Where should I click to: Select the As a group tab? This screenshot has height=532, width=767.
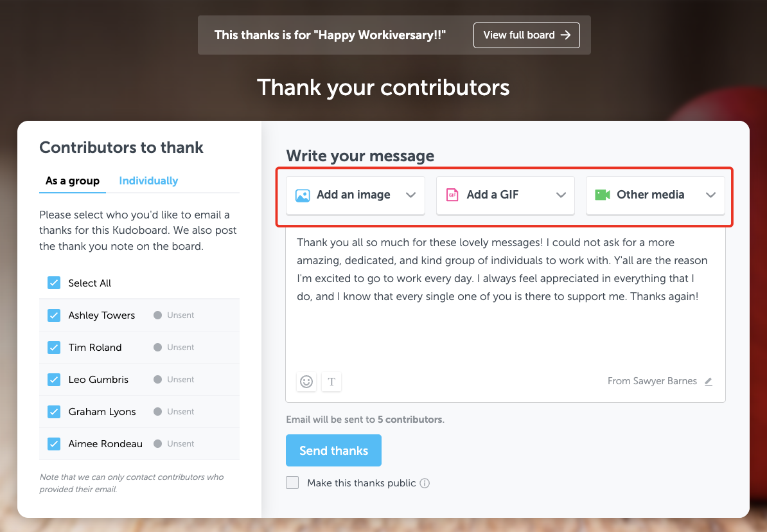[73, 181]
